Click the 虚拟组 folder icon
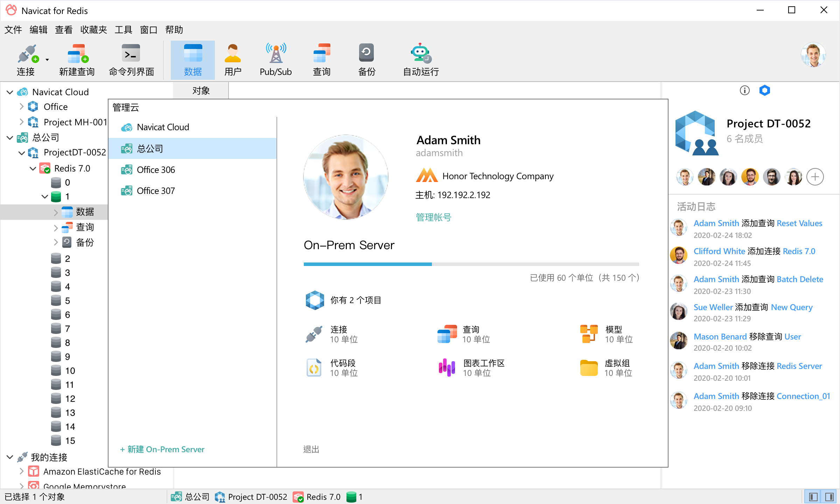Image resolution: width=840 pixels, height=504 pixels. coord(589,368)
